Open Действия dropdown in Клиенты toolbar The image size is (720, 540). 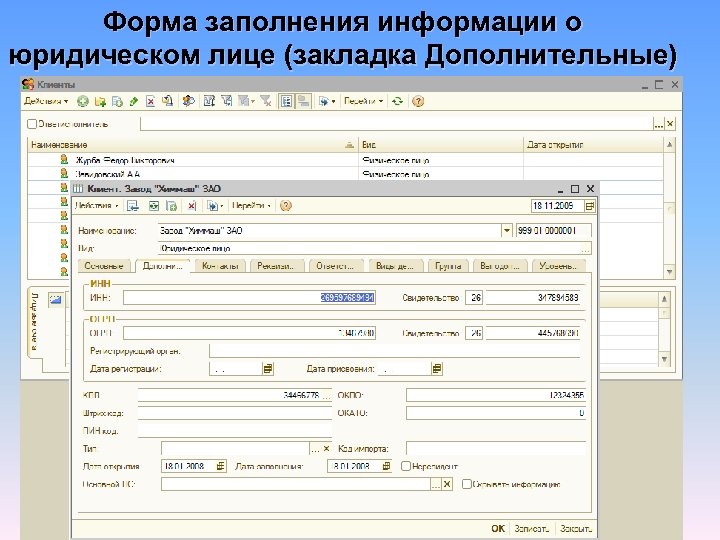click(46, 101)
